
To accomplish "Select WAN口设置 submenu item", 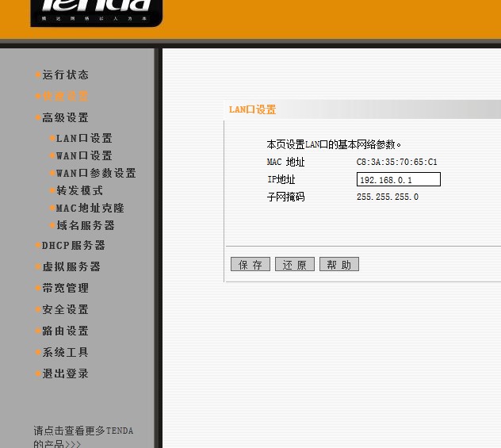I will click(x=84, y=155).
